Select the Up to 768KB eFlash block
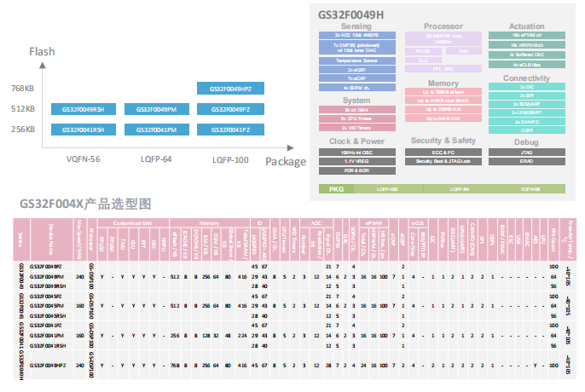The width and height of the screenshot is (585, 392). (x=443, y=92)
